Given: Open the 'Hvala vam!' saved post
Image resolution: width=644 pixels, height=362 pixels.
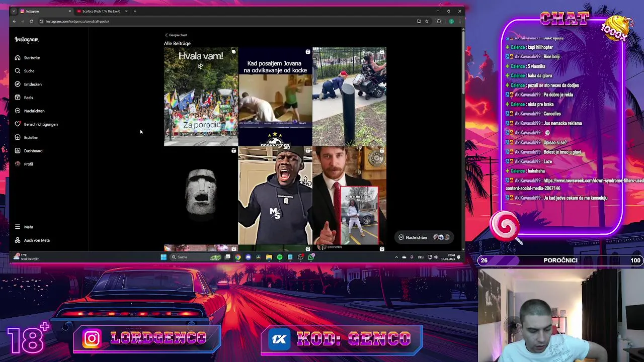Looking at the screenshot, I should 201,97.
